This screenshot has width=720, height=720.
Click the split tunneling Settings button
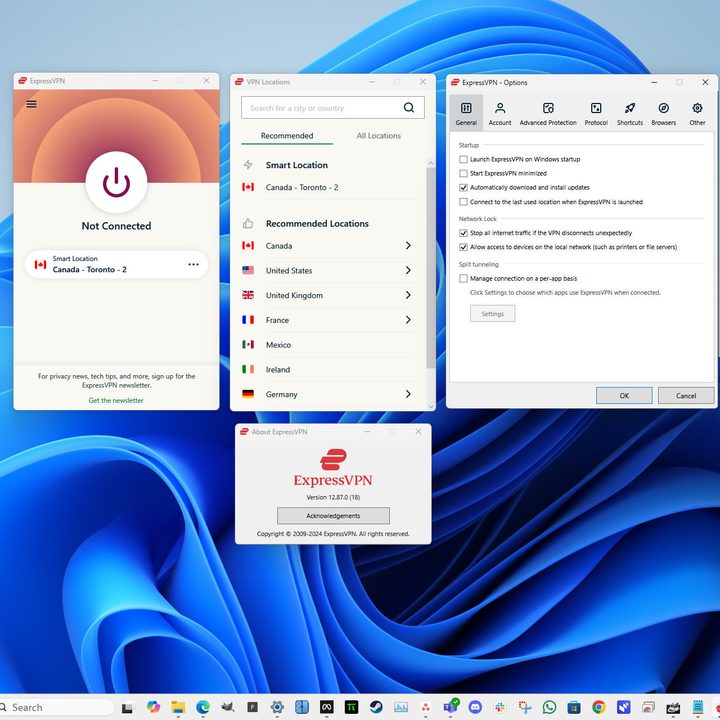(x=492, y=314)
